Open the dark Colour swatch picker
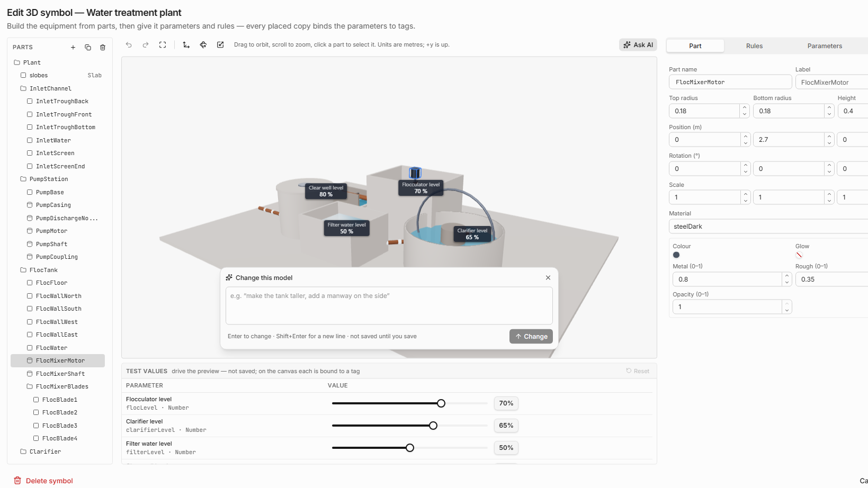868x488 pixels. point(676,255)
